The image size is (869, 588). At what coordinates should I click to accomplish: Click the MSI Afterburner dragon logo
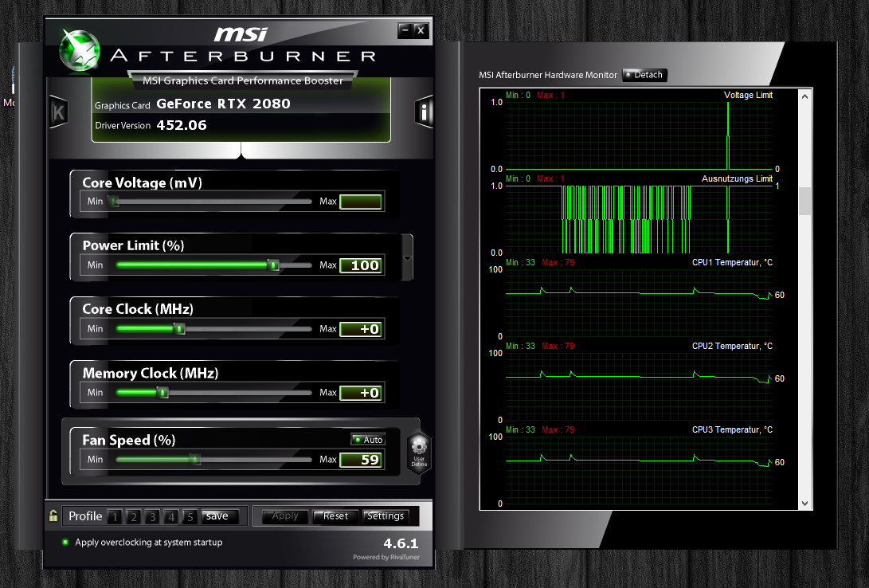coord(80,51)
